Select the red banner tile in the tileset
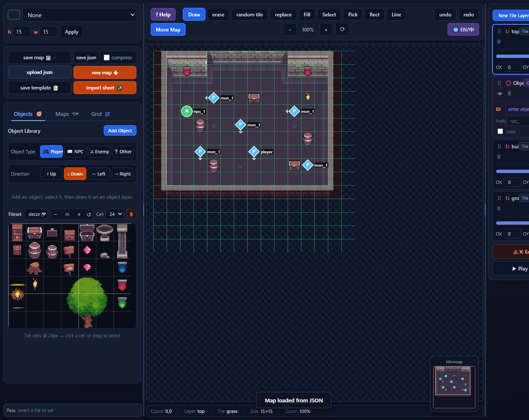The image size is (529, 420). pyautogui.click(x=122, y=285)
